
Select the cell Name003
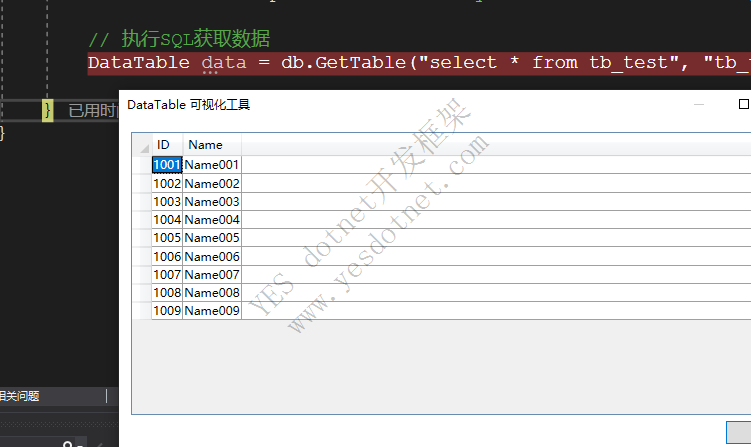click(212, 202)
